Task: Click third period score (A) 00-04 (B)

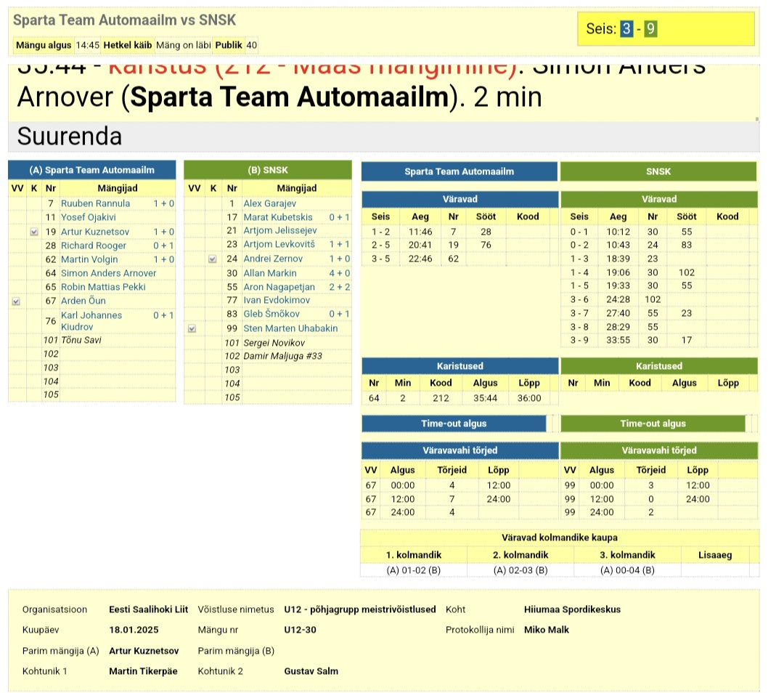Action: pyautogui.click(x=627, y=570)
